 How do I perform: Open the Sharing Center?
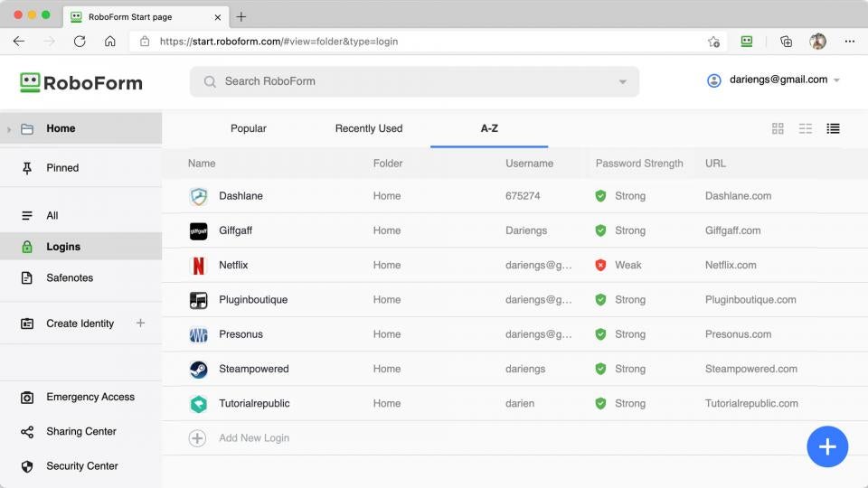click(80, 432)
